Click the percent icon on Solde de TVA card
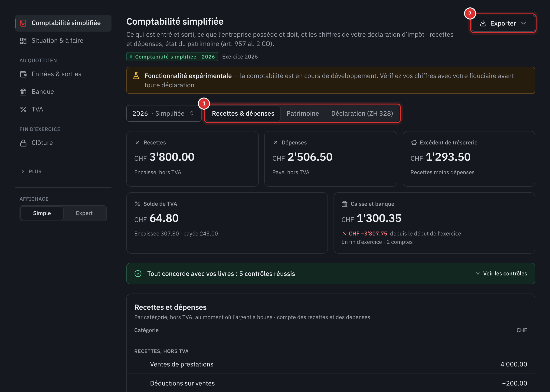The image size is (550, 392). pos(138,204)
